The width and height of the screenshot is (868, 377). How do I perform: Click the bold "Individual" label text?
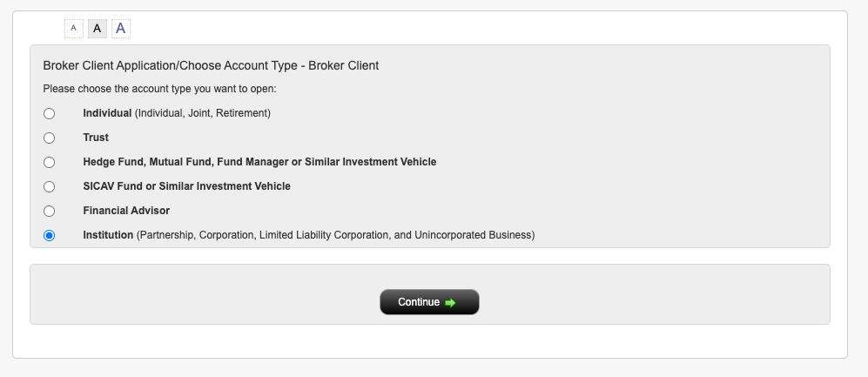(x=107, y=113)
